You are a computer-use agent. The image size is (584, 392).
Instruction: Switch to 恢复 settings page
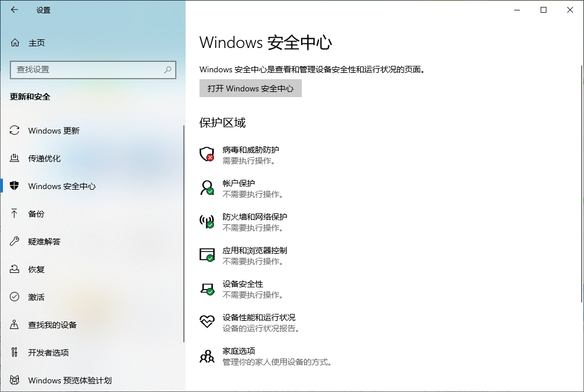36,269
